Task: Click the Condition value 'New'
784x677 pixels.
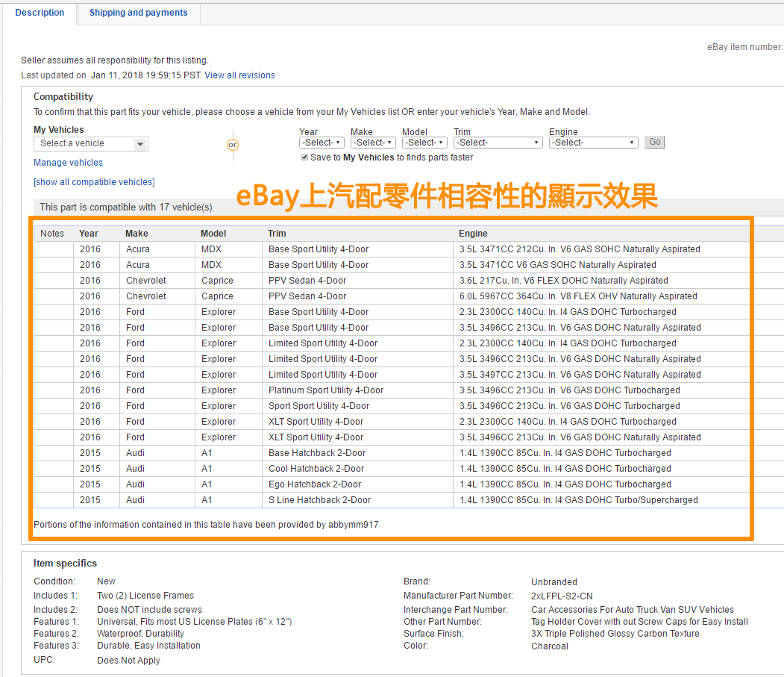Action: (x=106, y=581)
